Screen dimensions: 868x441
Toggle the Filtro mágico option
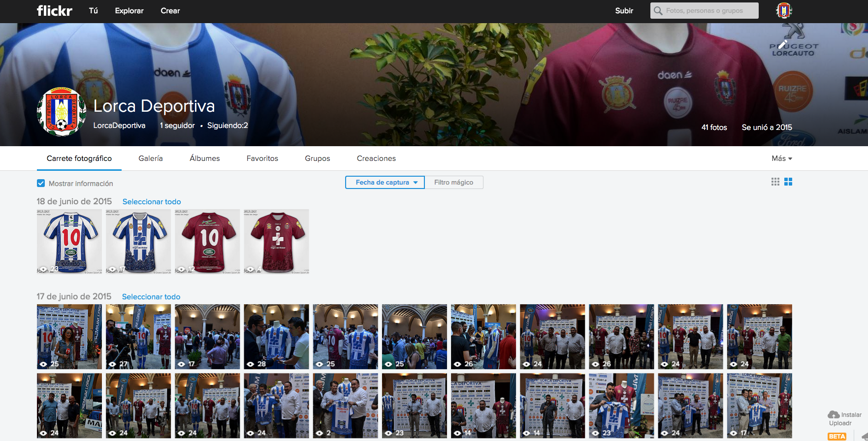click(x=453, y=183)
